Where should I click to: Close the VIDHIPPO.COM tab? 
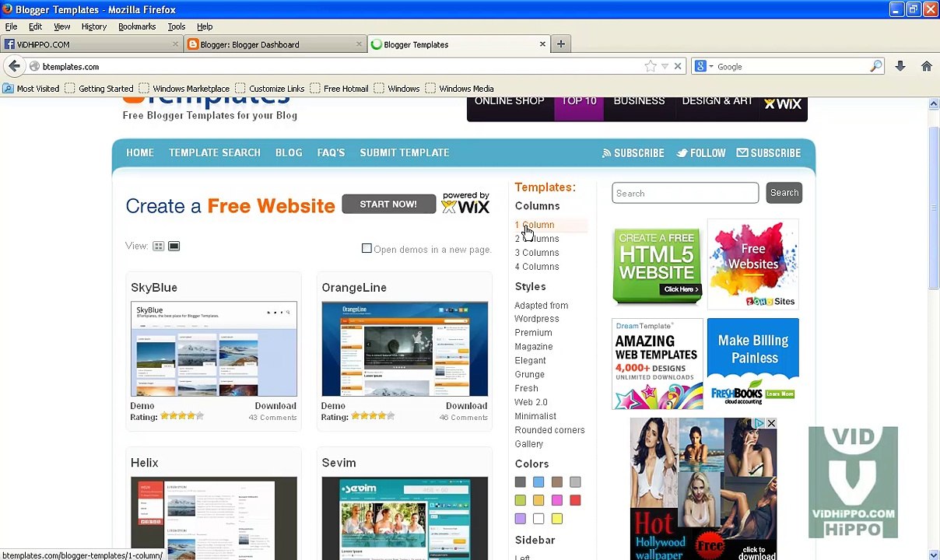175,44
